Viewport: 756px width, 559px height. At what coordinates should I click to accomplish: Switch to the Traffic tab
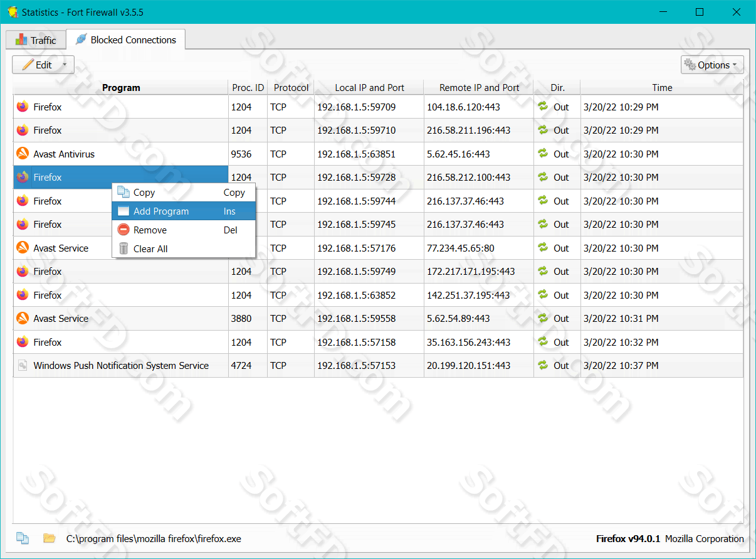(36, 40)
